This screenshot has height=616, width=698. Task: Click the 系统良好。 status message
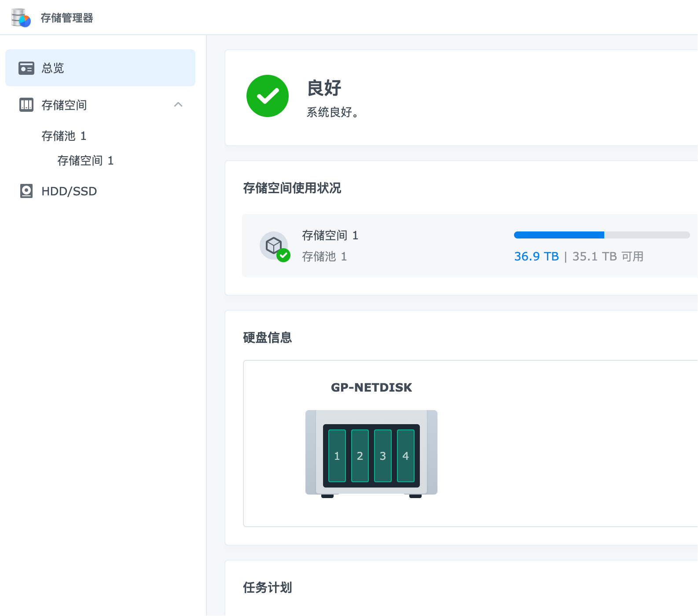(x=332, y=112)
